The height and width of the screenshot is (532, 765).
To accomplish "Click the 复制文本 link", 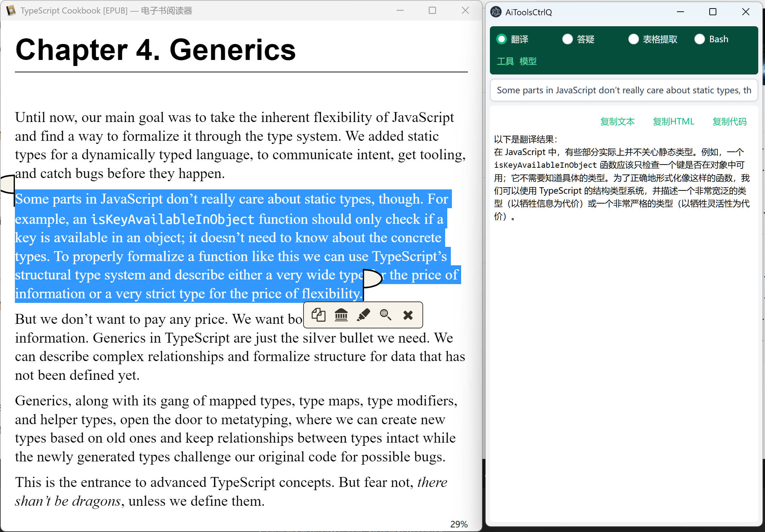I will coord(617,122).
